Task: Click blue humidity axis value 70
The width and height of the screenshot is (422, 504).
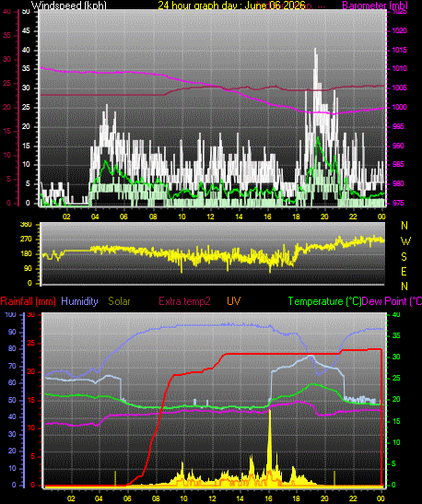Action: [x=12, y=366]
